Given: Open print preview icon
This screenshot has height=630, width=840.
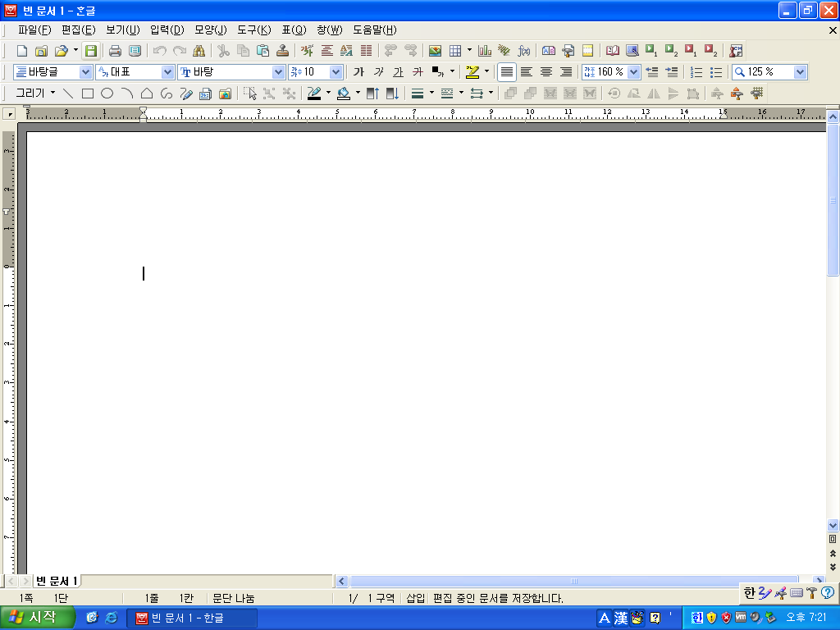Looking at the screenshot, I should coord(135,51).
